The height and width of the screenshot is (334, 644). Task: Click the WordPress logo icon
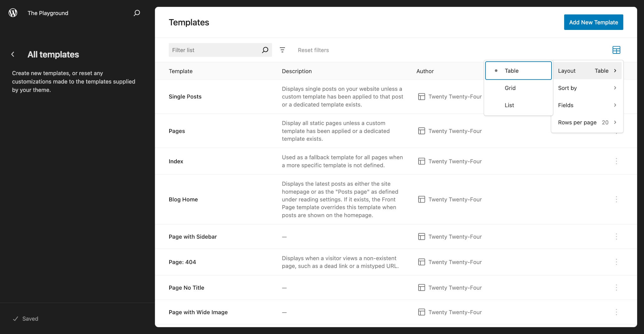tap(13, 13)
